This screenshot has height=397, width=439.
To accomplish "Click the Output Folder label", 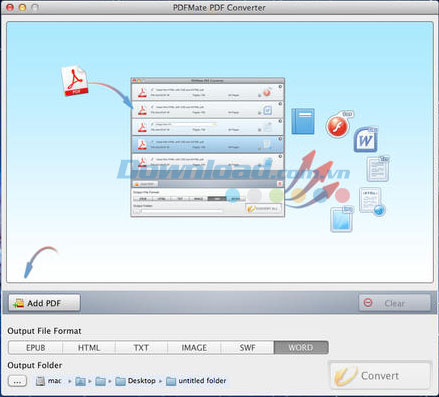I will pos(35,365).
